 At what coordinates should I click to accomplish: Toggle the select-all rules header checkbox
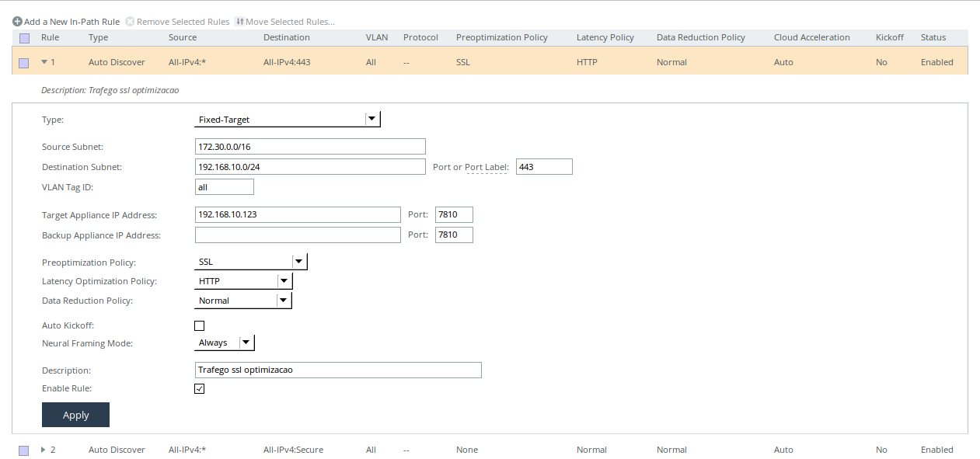point(24,37)
